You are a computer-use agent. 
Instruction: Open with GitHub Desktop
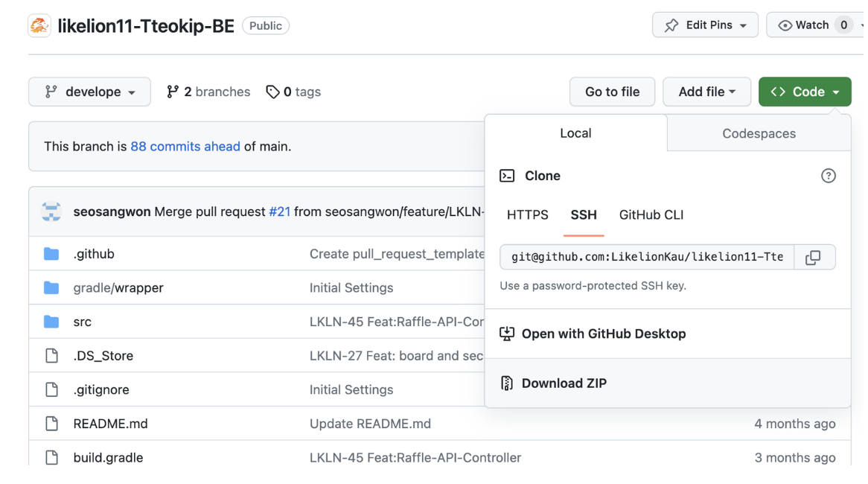[x=604, y=334]
